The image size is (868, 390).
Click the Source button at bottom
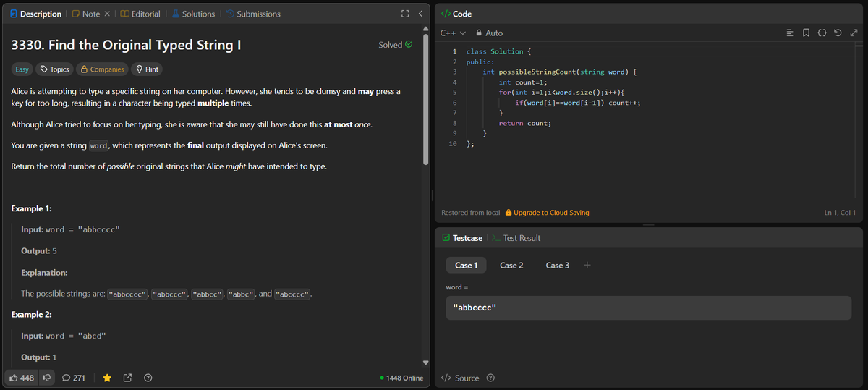(460, 378)
